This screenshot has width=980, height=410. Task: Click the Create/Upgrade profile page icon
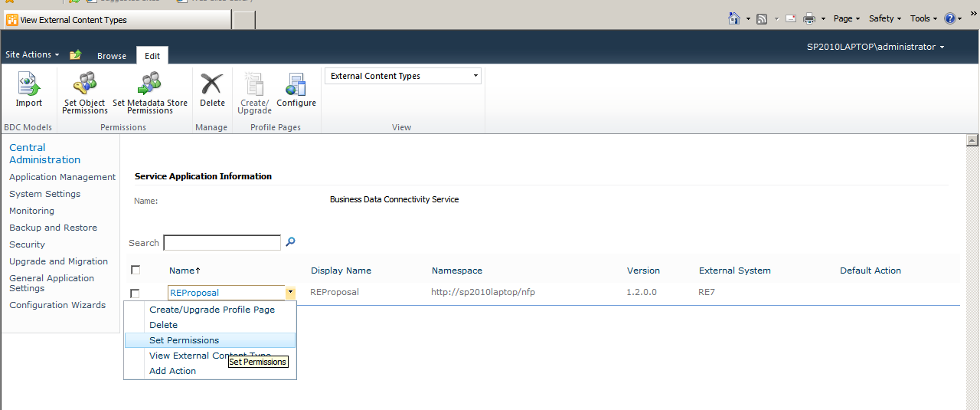(x=254, y=84)
